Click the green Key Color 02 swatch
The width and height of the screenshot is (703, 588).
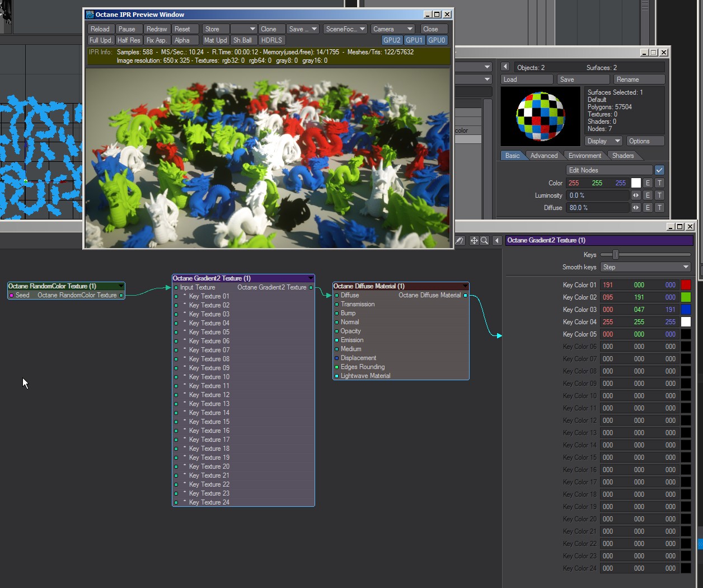[686, 297]
